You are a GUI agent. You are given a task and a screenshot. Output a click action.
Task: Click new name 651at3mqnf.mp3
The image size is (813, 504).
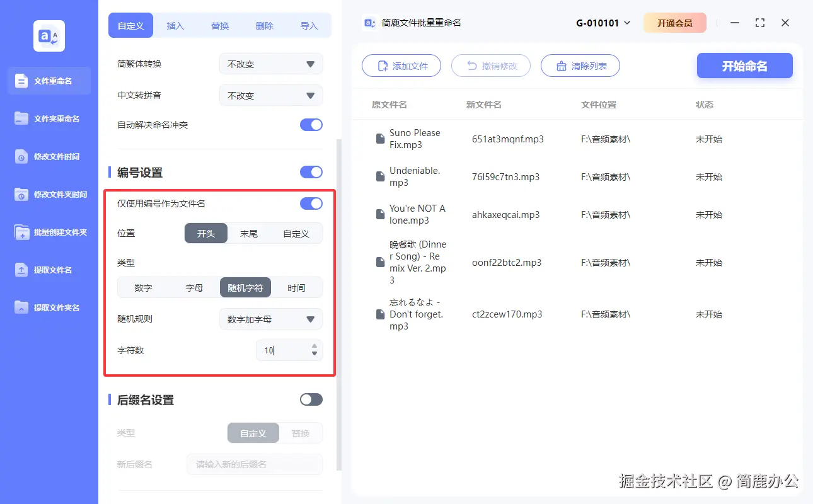tap(507, 139)
